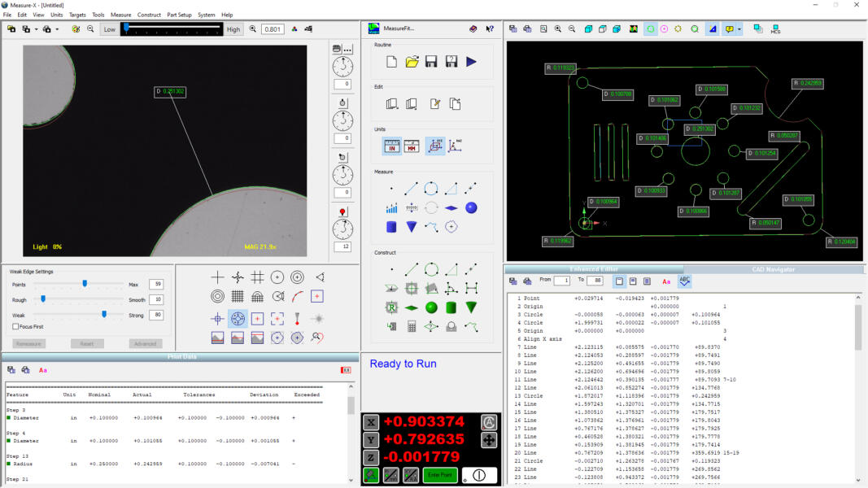868x488 pixels.
Task: Open the Part Setup menu
Action: click(x=179, y=15)
